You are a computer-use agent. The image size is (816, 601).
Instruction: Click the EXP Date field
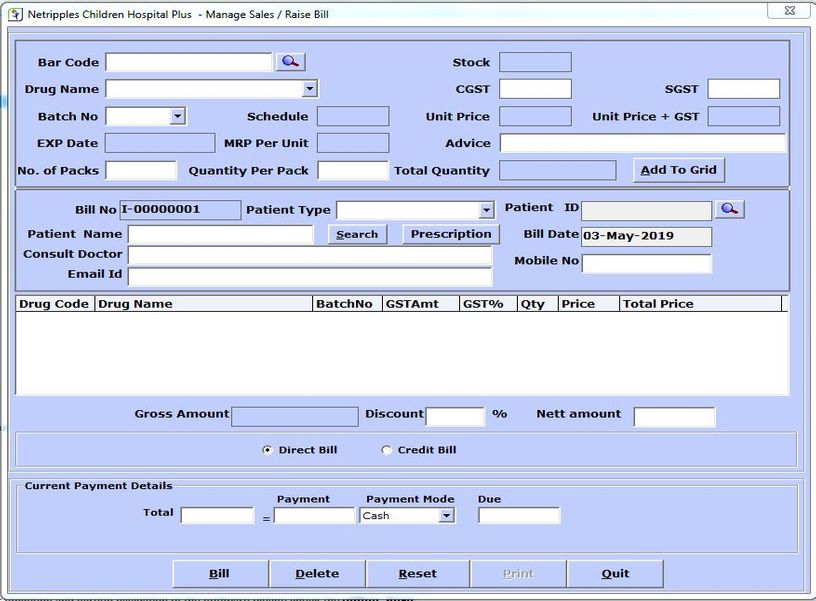160,143
